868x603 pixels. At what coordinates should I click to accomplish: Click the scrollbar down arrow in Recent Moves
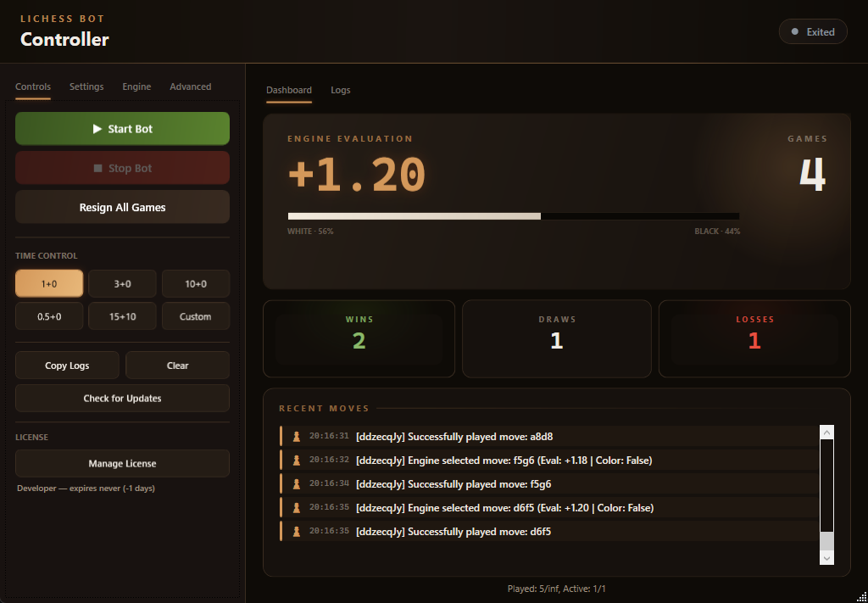pos(826,558)
